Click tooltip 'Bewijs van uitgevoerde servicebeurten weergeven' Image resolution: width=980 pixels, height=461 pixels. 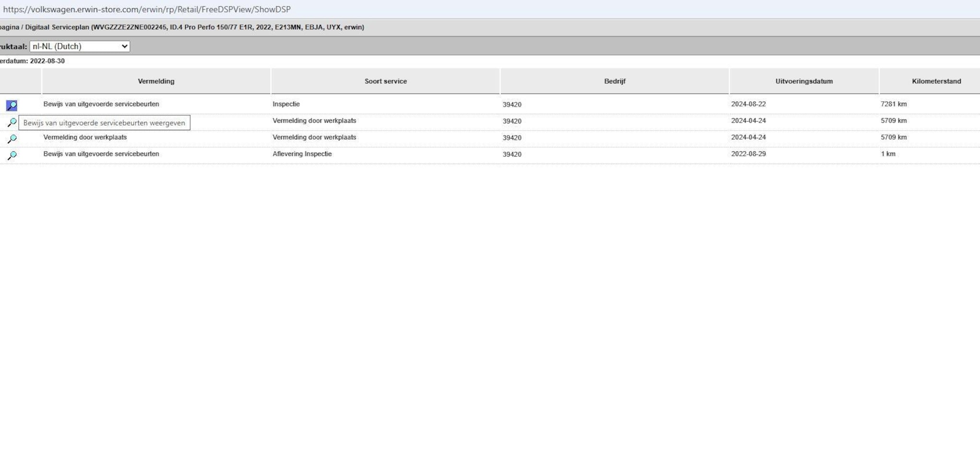[104, 123]
